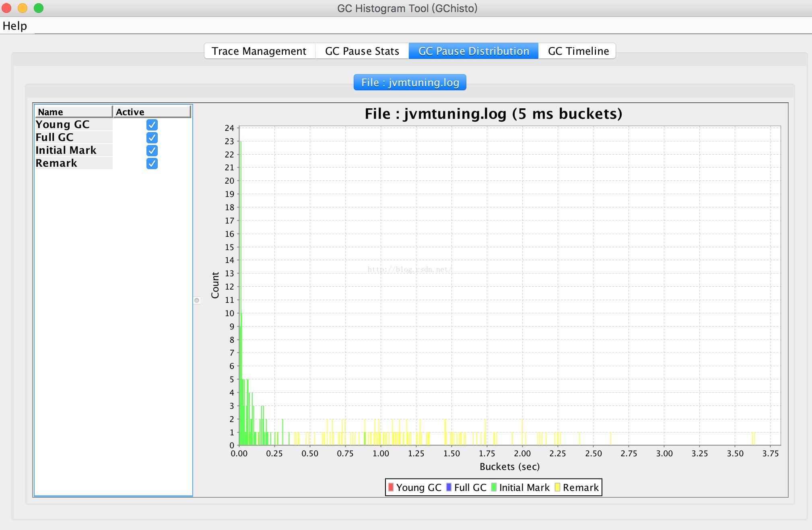Select the File : jvmtuning.log tab

(x=410, y=83)
